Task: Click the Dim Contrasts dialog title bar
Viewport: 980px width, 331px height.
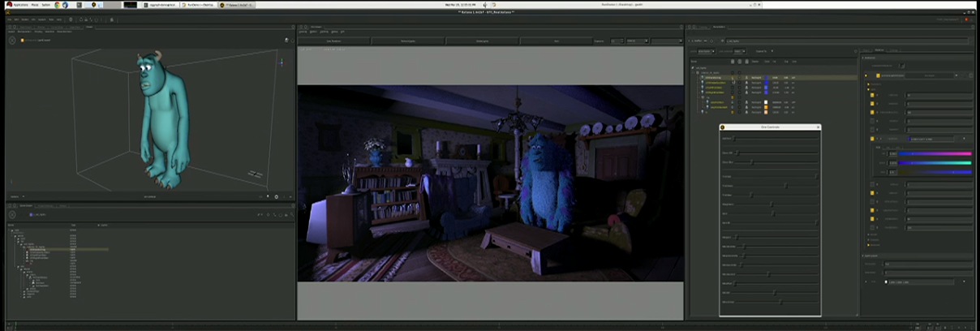Action: pos(770,127)
